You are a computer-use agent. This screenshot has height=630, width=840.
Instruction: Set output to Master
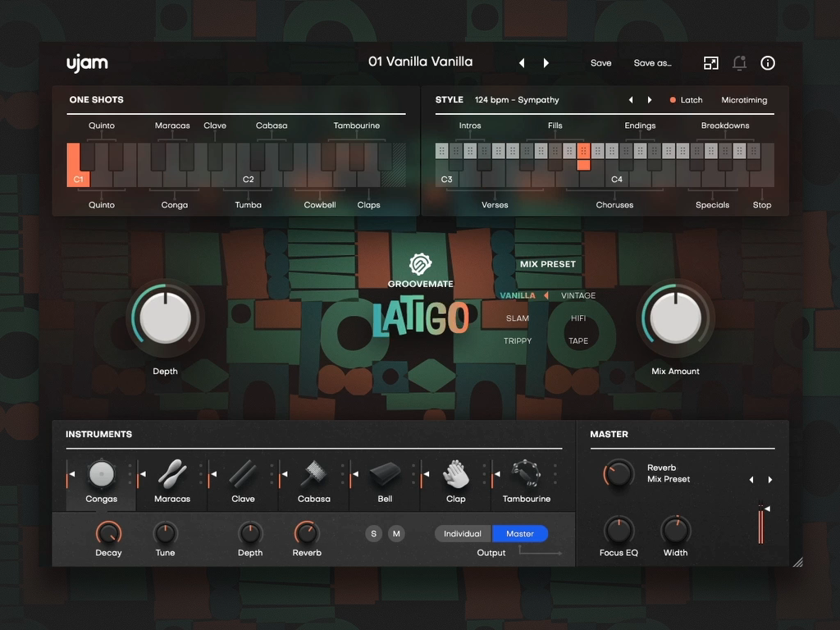point(519,533)
